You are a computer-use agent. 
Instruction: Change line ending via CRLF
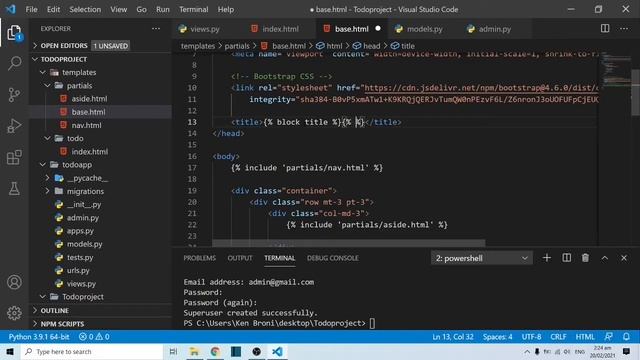tap(558, 337)
